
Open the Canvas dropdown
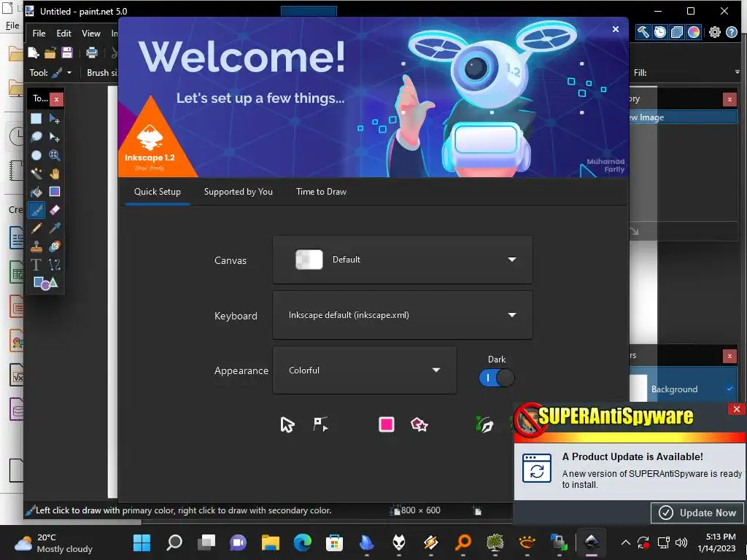403,260
